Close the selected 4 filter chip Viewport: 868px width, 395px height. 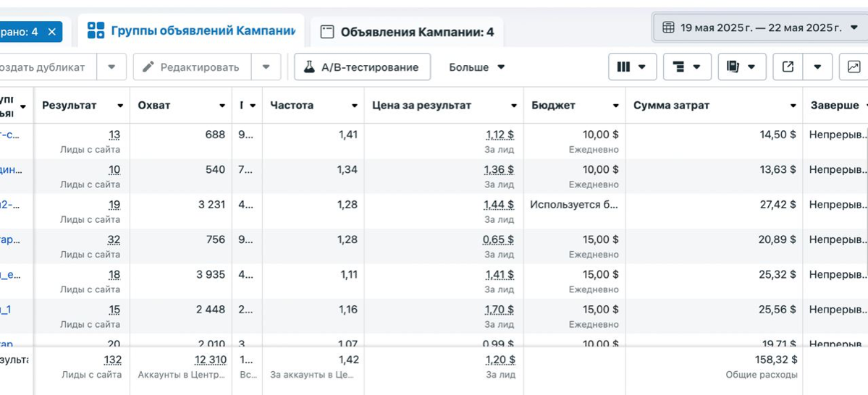[x=52, y=32]
